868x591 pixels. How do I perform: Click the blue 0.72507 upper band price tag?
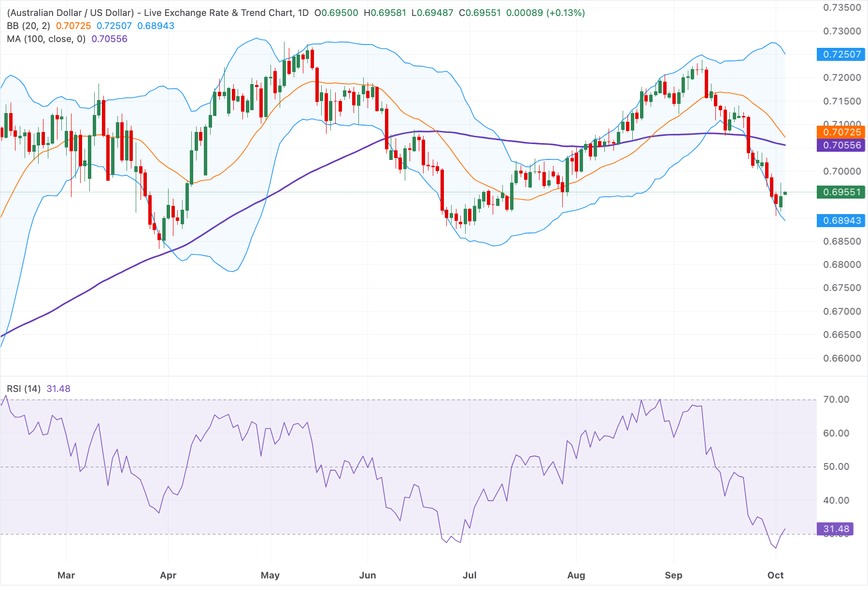pyautogui.click(x=841, y=54)
